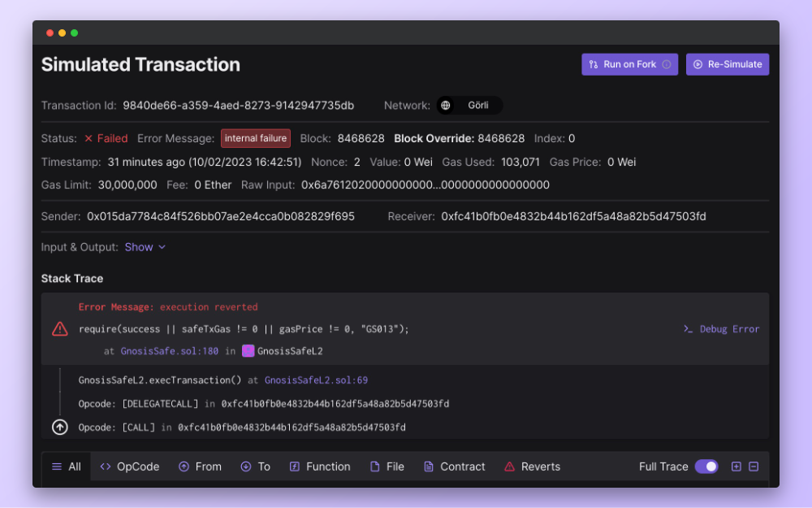
Task: Click the collapse-all minus icon in trace toolbar
Action: tap(754, 467)
